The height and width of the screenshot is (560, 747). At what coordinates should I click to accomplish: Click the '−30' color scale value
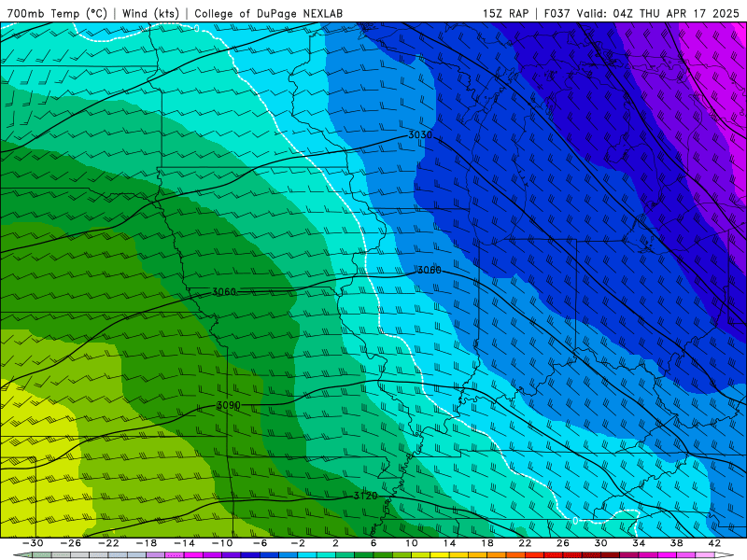[33, 543]
